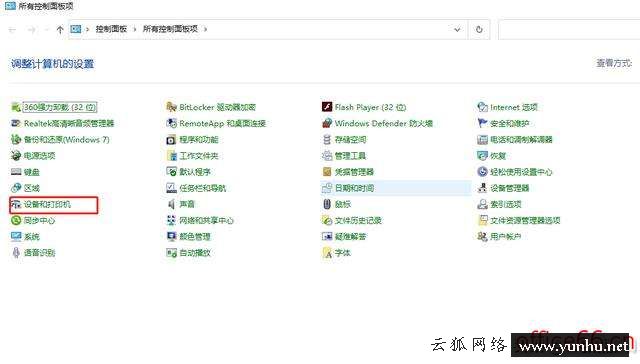
Task: Open the 文件历史记录 link
Action: [358, 220]
